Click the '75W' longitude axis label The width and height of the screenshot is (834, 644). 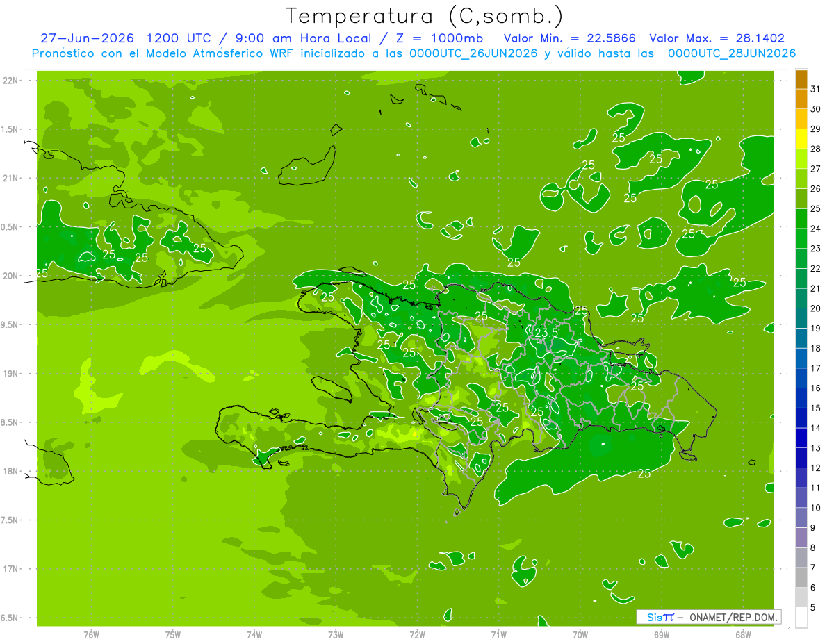[x=173, y=635]
